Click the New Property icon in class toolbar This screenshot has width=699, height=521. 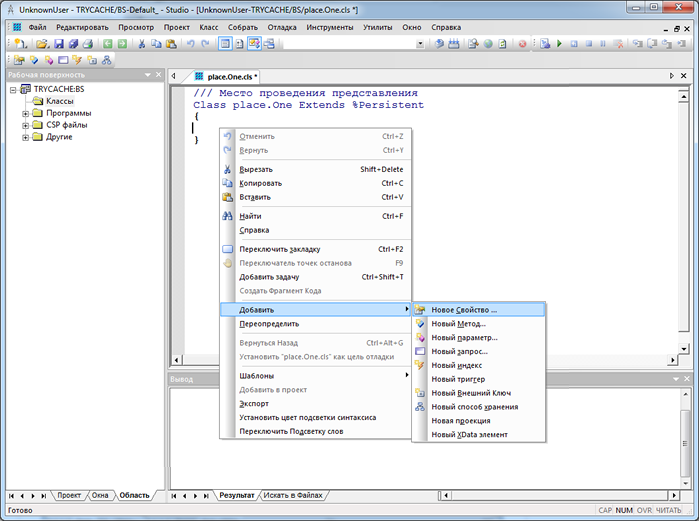click(x=19, y=60)
